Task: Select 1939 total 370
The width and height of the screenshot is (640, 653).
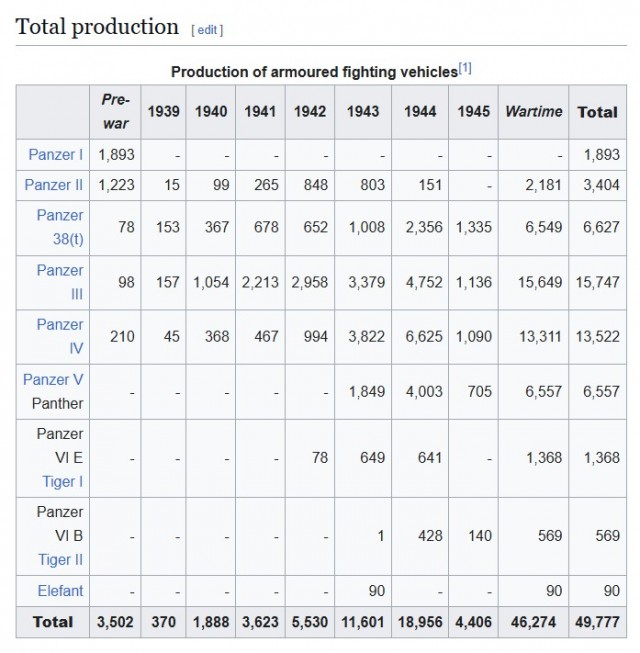Action: [x=164, y=622]
